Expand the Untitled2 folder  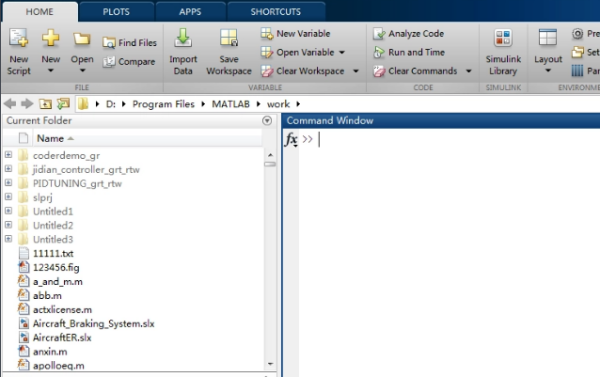(8, 225)
